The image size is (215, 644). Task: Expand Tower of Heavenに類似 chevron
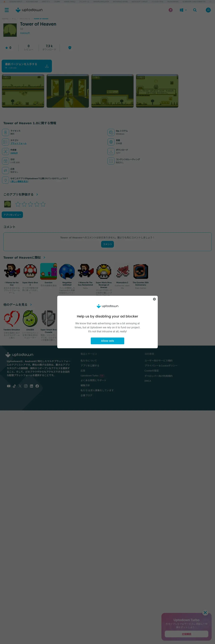pyautogui.click(x=44, y=257)
